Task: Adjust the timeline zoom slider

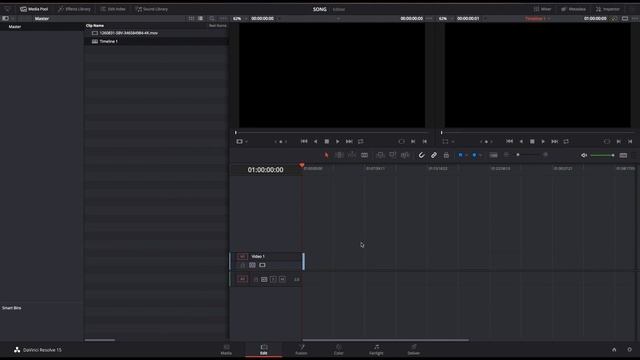Action: [x=526, y=155]
